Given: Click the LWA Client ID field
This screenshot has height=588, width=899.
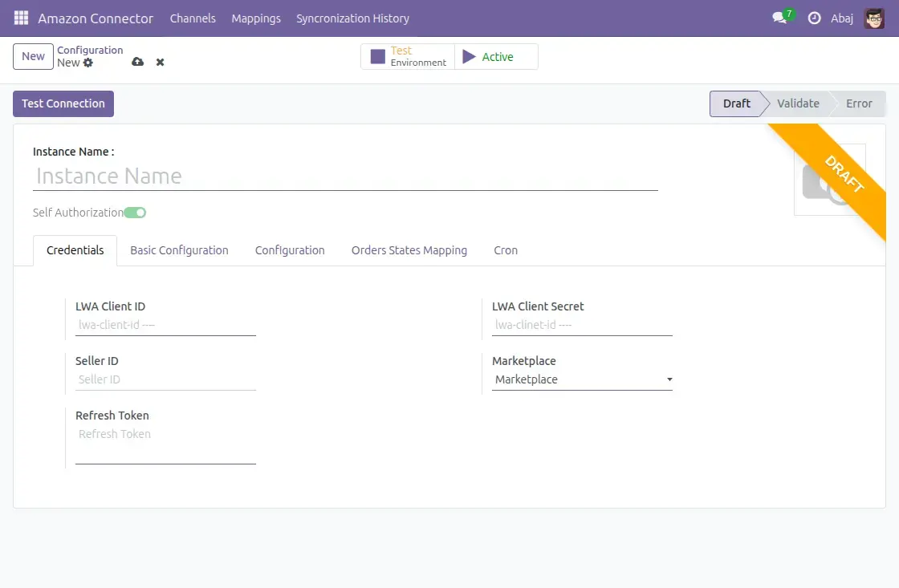Looking at the screenshot, I should [165, 325].
